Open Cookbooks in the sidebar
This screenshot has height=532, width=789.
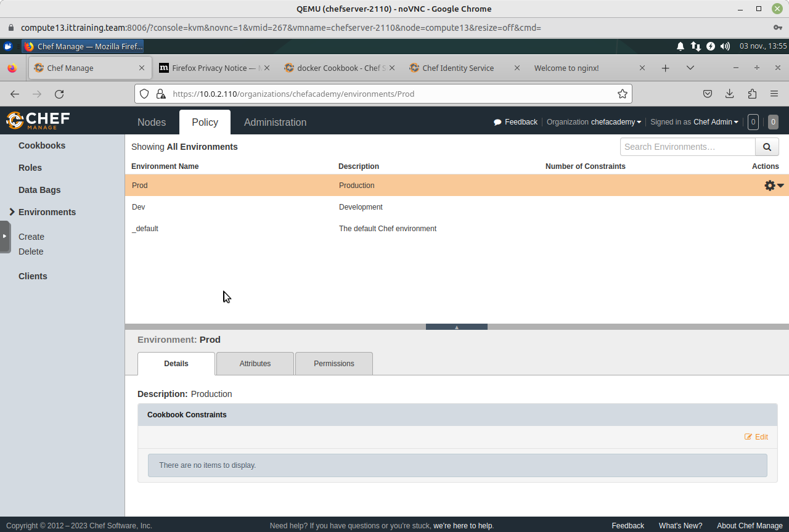(42, 145)
